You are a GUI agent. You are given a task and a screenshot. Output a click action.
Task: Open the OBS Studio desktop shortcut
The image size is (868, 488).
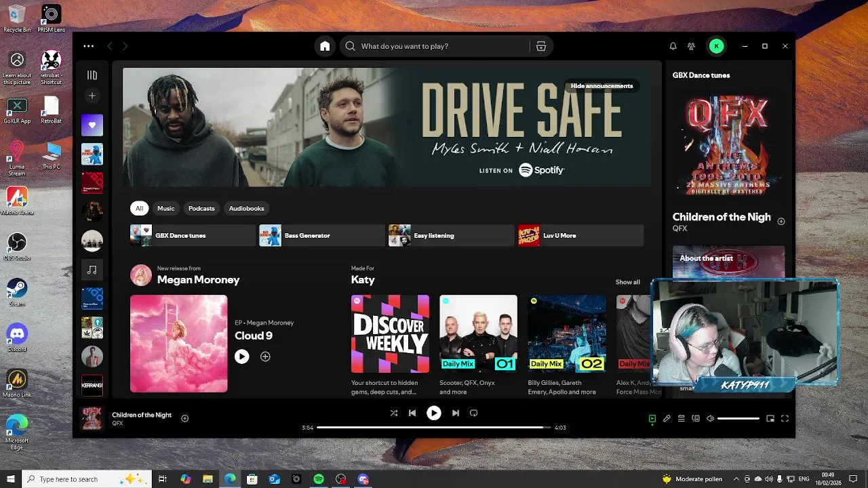click(17, 247)
